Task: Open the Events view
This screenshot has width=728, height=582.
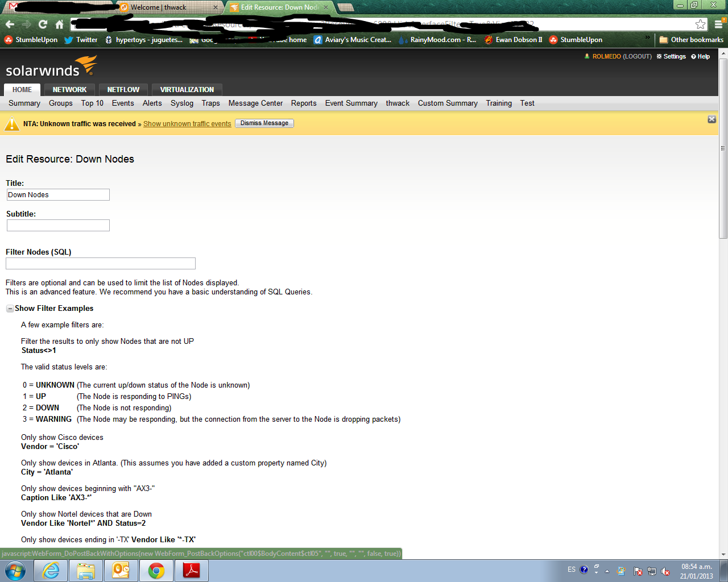Action: [x=123, y=103]
